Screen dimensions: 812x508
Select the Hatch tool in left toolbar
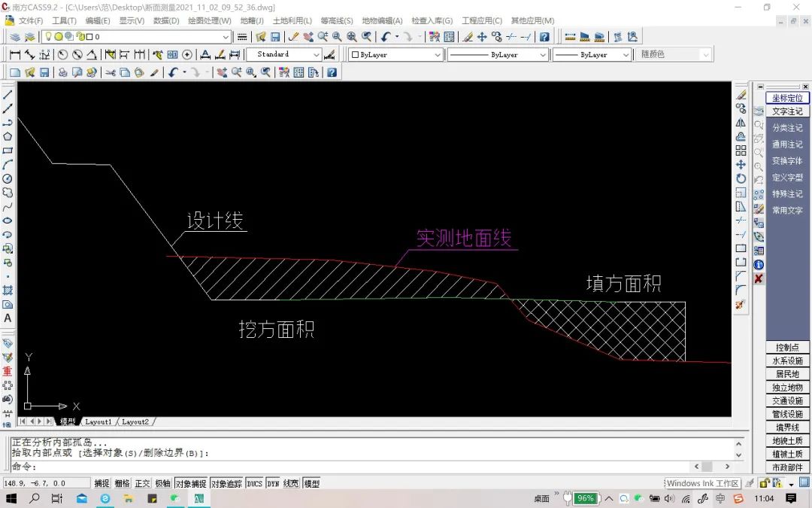click(8, 291)
